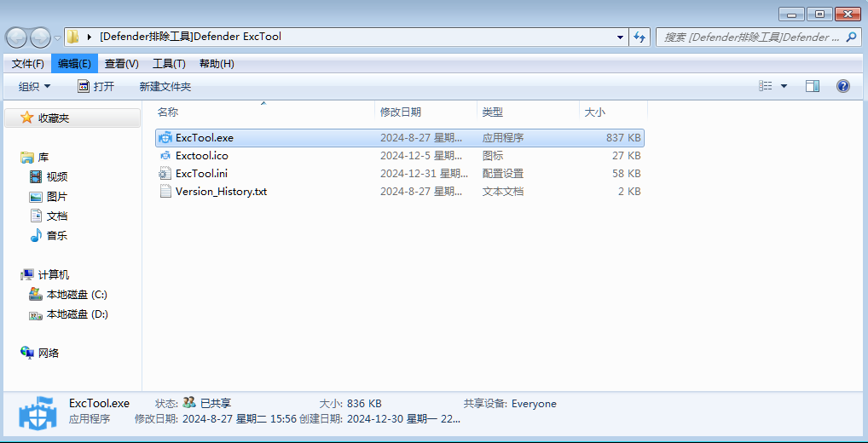Click the Version_History.txt document icon
868x443 pixels.
(165, 192)
